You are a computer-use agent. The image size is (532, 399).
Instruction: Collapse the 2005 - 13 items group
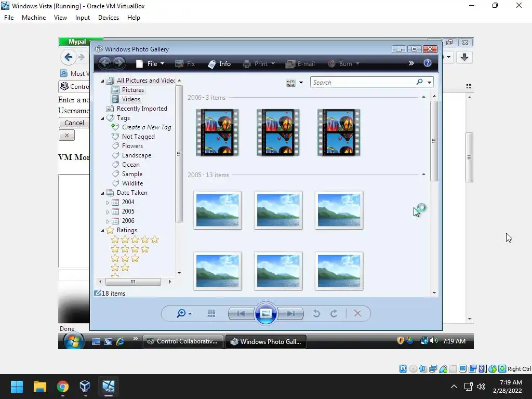pos(423,175)
